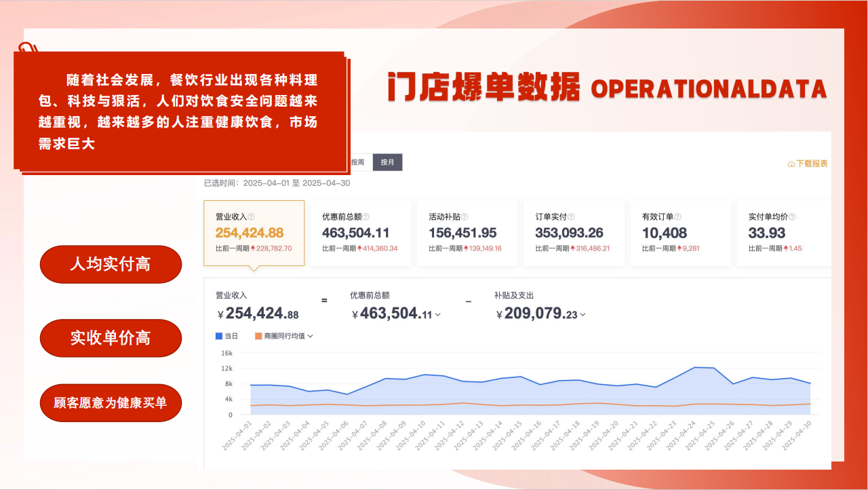The width and height of the screenshot is (868, 490).
Task: Click the 实收单价高 red button
Action: (x=111, y=338)
